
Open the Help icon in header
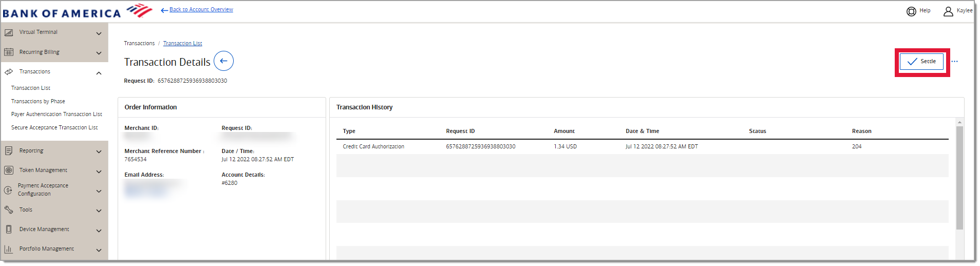[x=911, y=11]
